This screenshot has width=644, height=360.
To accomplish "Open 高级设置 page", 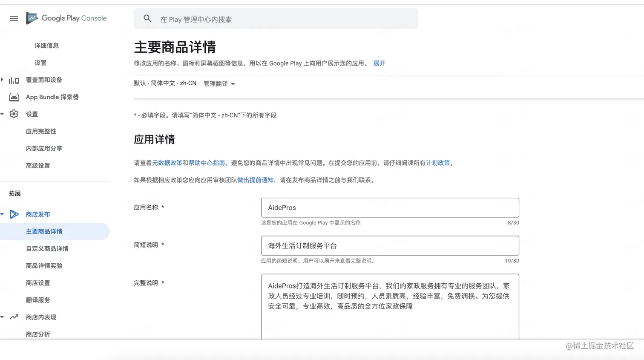I will coord(38,165).
